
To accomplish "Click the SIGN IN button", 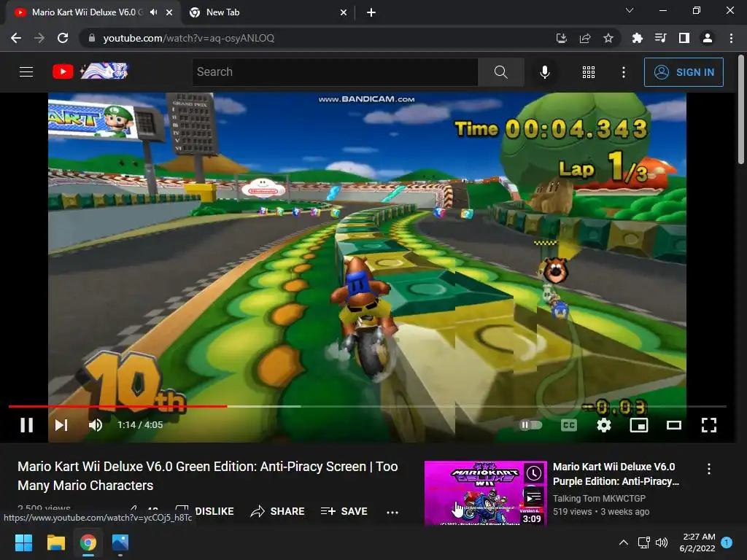I will click(684, 72).
